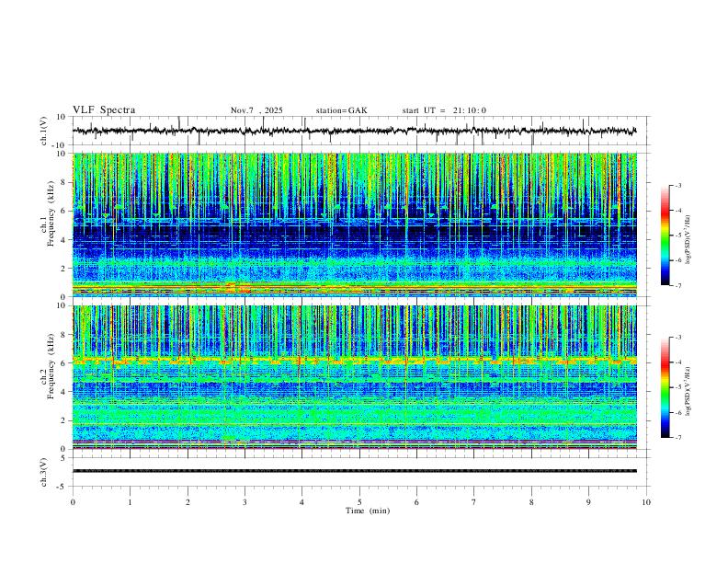Screen dimensions: 728x563
Task: Click time axis tick label "10"
Action: 646,502
